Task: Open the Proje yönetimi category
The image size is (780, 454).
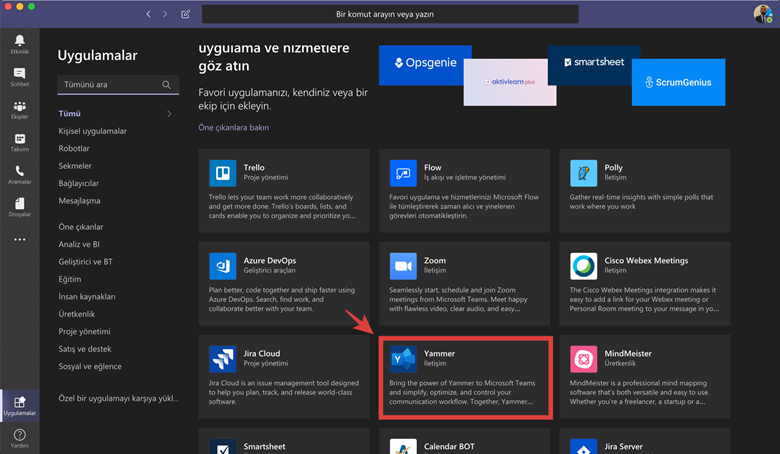Action: [84, 331]
